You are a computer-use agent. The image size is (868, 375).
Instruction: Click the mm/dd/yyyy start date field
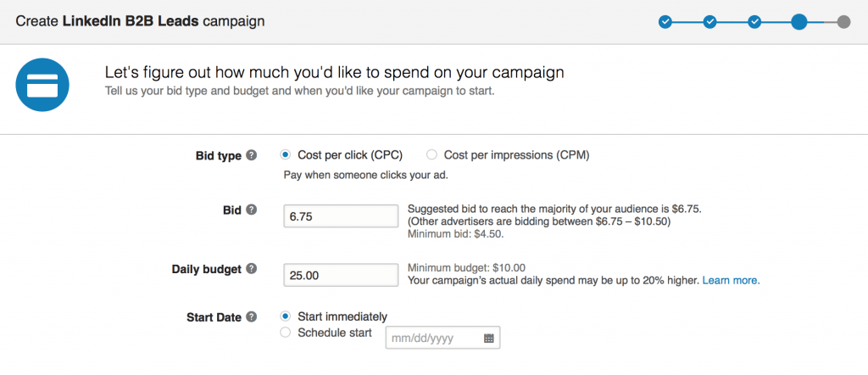pos(442,338)
